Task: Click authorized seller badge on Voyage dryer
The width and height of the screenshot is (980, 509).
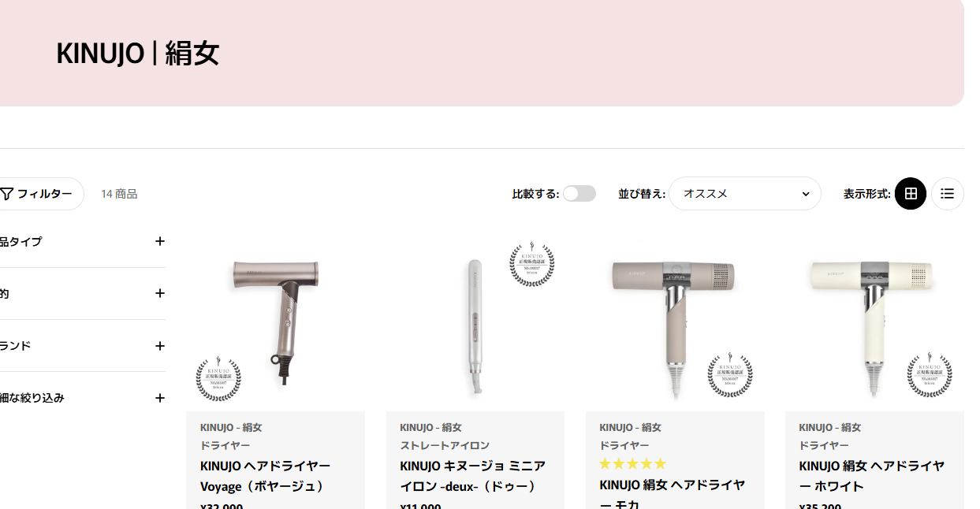Action: click(218, 378)
